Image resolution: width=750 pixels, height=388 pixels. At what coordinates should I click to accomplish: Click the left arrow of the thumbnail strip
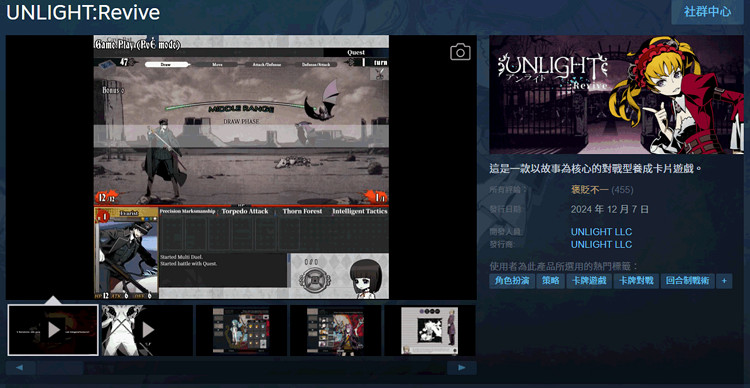[x=21, y=367]
